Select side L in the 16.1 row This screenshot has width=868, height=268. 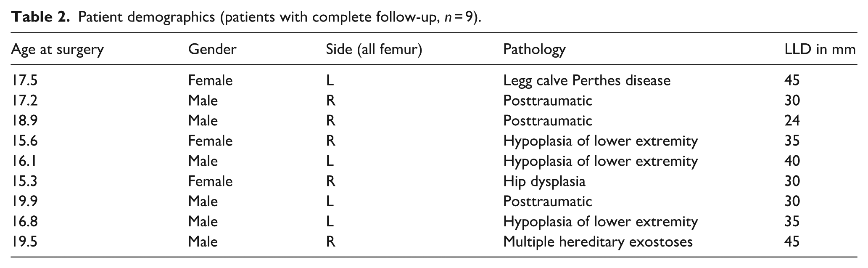[330, 161]
